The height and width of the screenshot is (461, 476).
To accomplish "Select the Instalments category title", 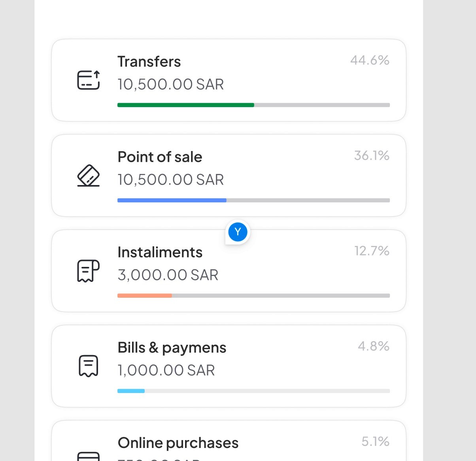I will [160, 252].
